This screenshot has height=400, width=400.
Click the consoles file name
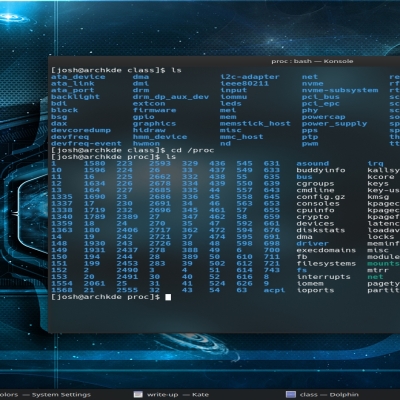(x=318, y=204)
